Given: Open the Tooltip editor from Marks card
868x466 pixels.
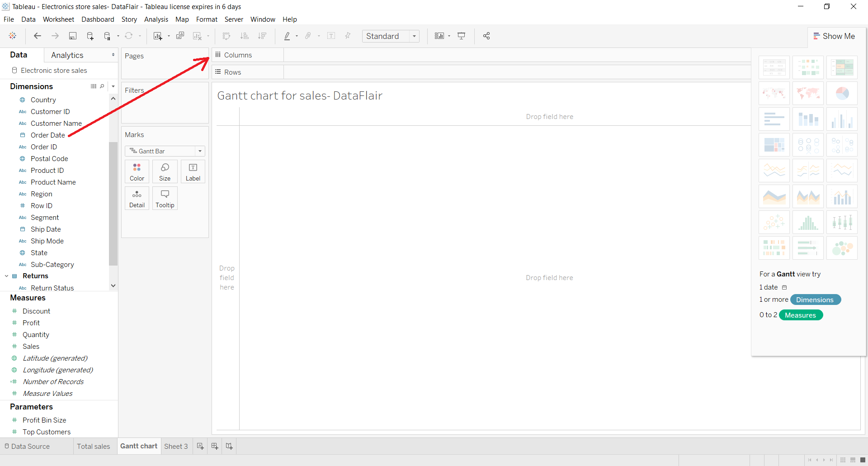Looking at the screenshot, I should [165, 198].
